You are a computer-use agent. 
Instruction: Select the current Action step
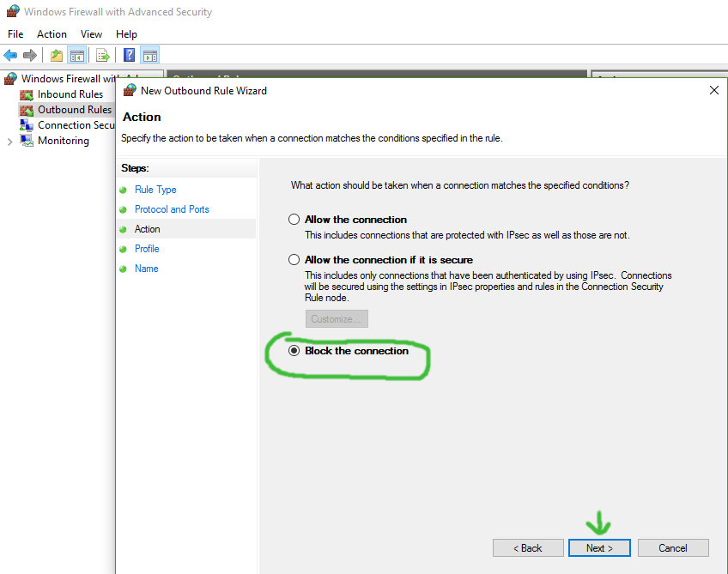click(147, 229)
